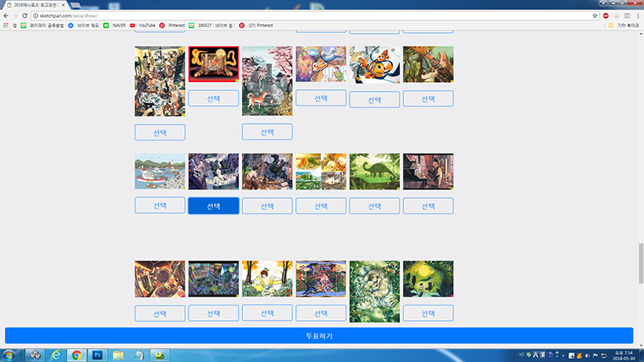This screenshot has height=362, width=644.
Task: Open the girl with yellow flowers thumbnail
Action: (x=267, y=278)
